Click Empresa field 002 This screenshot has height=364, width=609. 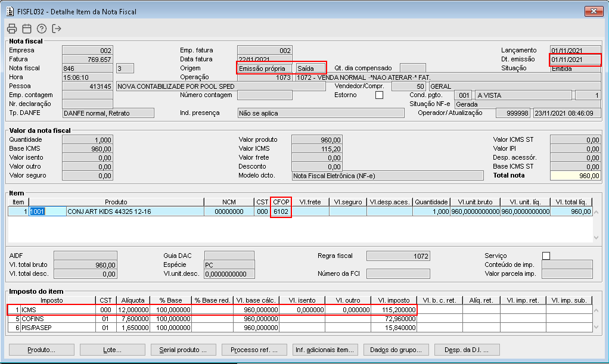click(88, 51)
